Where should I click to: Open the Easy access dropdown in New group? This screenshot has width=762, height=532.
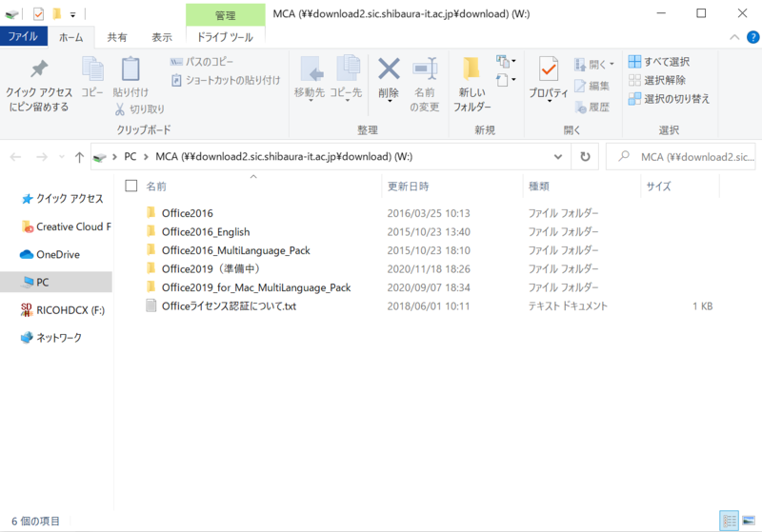pos(507,80)
